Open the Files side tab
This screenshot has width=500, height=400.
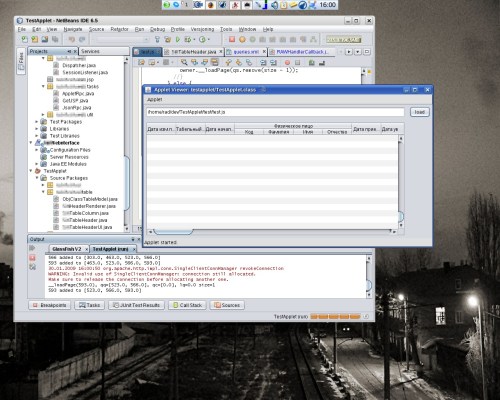pos(21,61)
